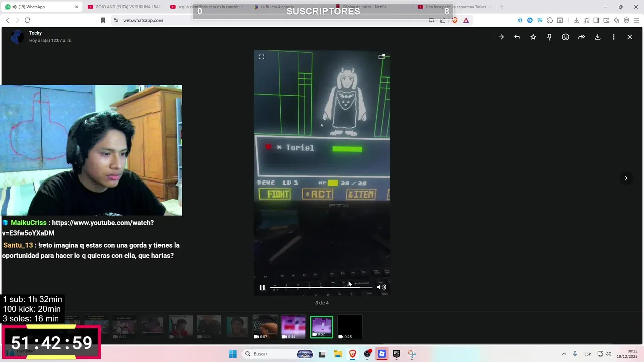Seek along the video progress bar
The width and height of the screenshot is (644, 362).
click(x=321, y=287)
